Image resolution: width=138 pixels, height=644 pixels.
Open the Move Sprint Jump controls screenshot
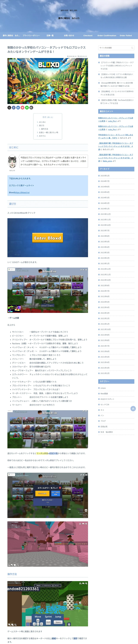click(48, 604)
